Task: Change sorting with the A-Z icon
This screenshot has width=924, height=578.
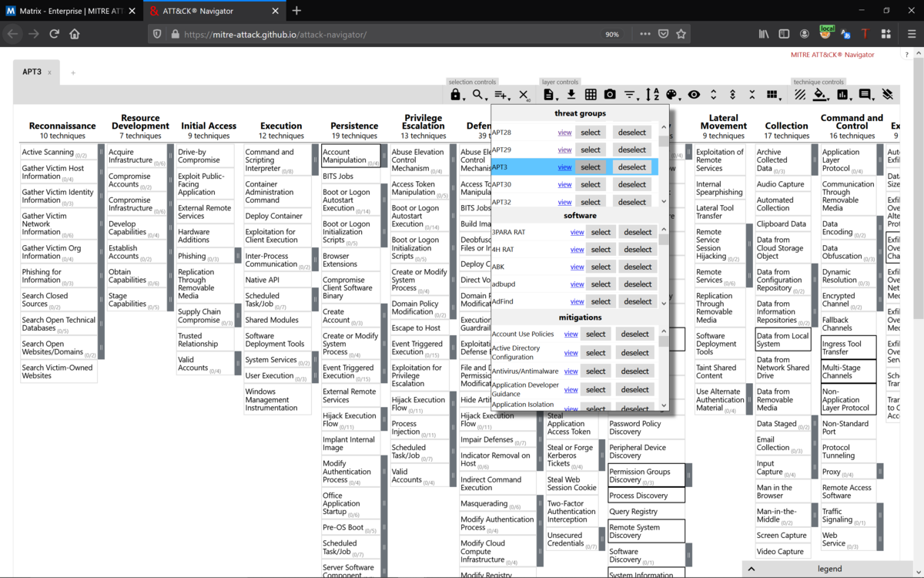Action: 652,95
